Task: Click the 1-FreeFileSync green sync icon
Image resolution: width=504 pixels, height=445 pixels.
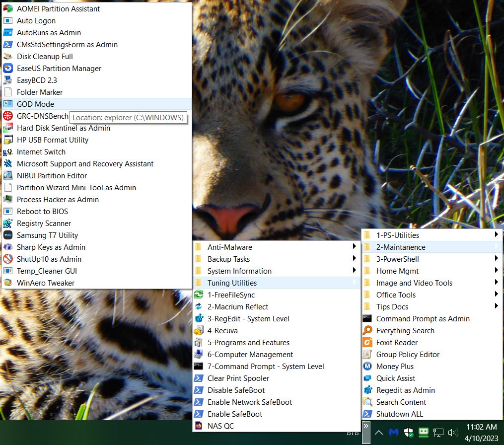Action: tap(199, 295)
